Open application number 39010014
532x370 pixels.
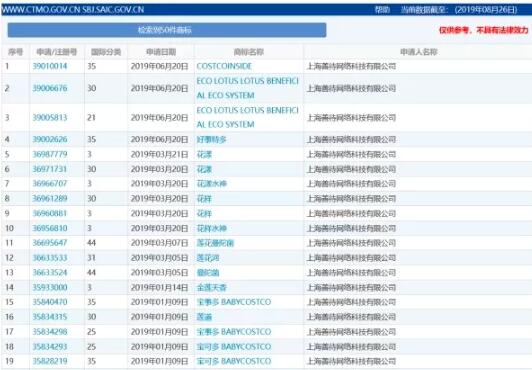(x=50, y=66)
